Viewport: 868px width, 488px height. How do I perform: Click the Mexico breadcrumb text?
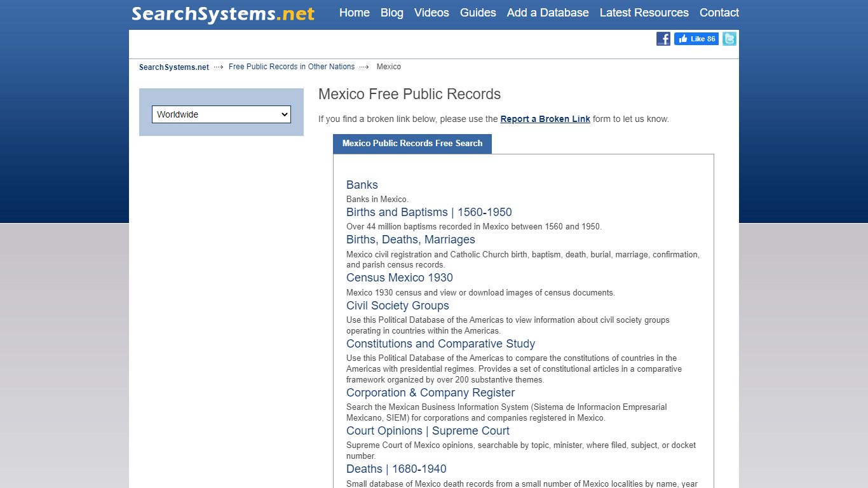389,67
